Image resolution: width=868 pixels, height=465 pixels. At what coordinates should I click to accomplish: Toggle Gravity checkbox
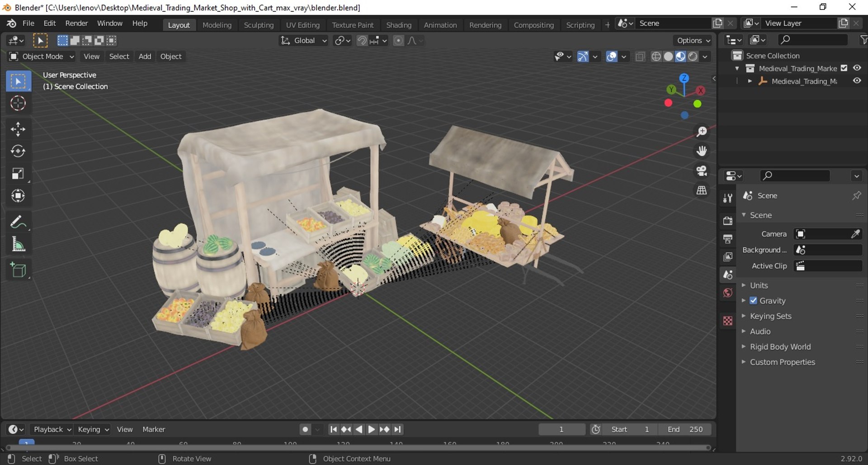tap(753, 301)
